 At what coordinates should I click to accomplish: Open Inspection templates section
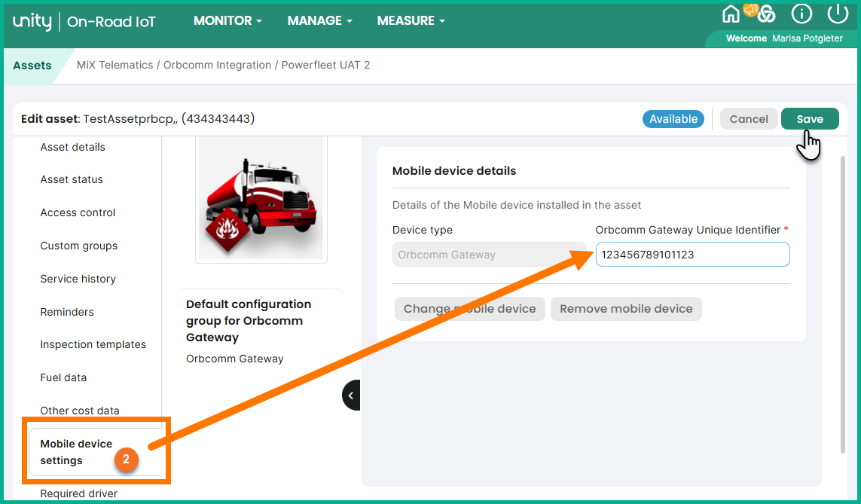[x=93, y=344]
